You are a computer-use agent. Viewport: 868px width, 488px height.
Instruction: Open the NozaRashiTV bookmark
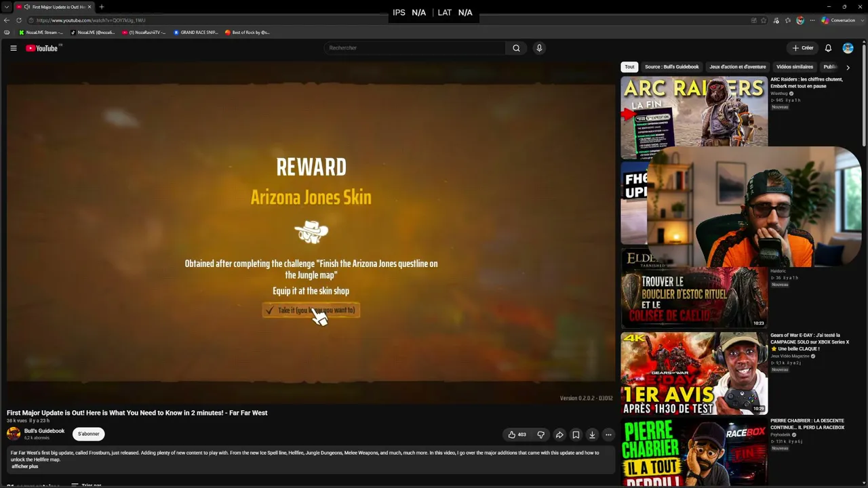144,33
